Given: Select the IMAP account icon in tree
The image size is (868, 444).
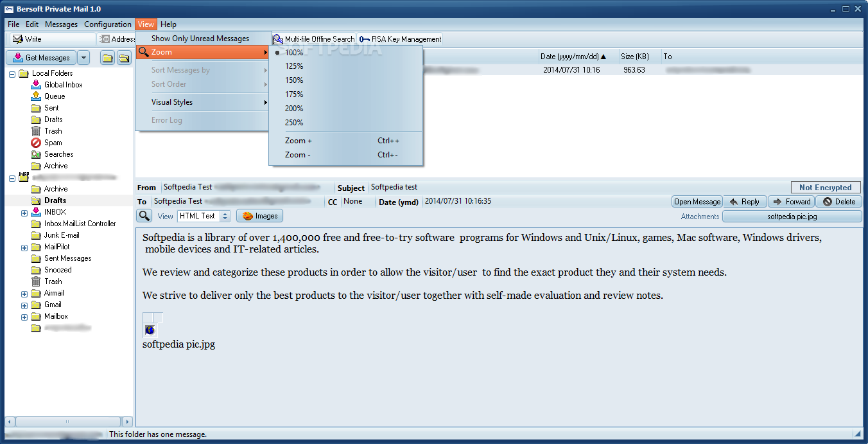Looking at the screenshot, I should tap(24, 177).
